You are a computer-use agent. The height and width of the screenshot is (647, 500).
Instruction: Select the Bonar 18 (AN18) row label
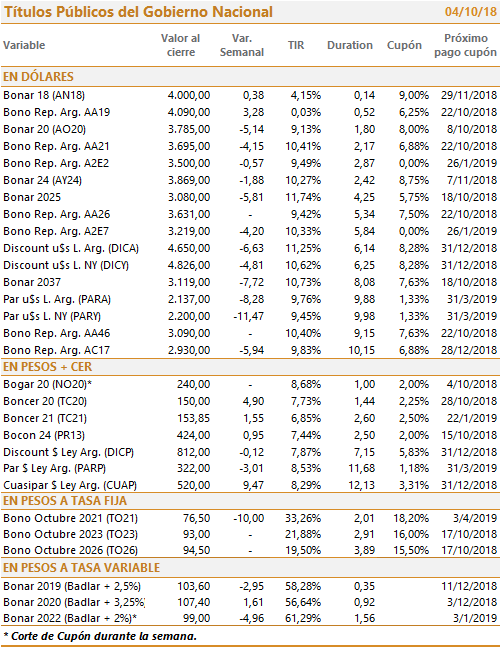click(44, 95)
